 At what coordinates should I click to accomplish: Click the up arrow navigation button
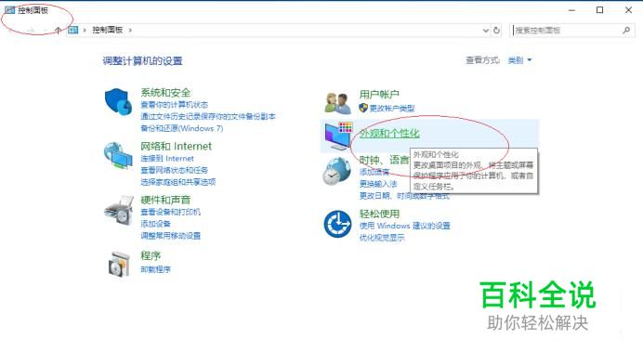coord(58,31)
